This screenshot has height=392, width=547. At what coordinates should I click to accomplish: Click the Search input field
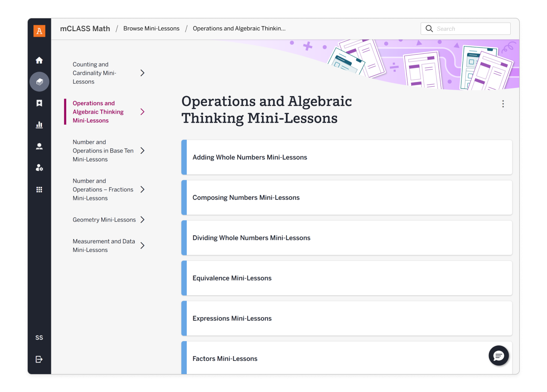point(466,29)
